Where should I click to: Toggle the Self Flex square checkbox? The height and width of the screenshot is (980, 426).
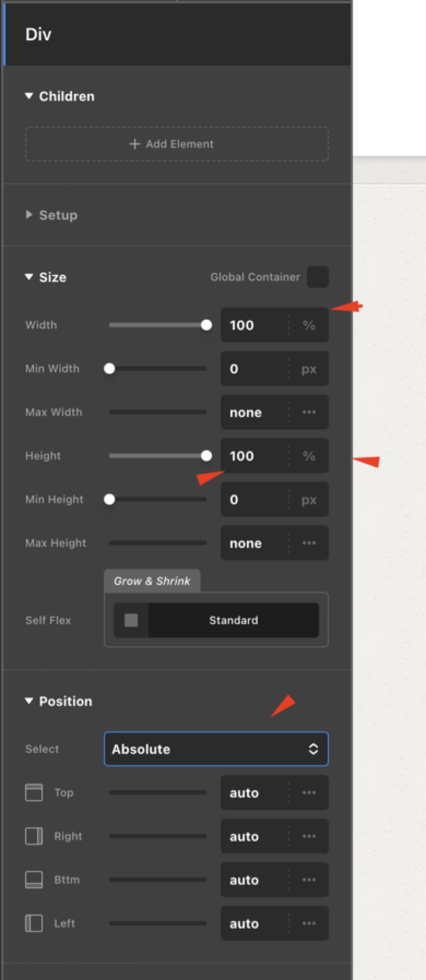pyautogui.click(x=131, y=620)
